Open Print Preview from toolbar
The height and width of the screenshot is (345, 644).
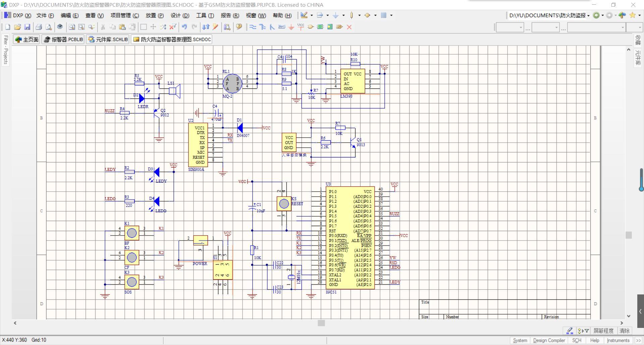(49, 27)
